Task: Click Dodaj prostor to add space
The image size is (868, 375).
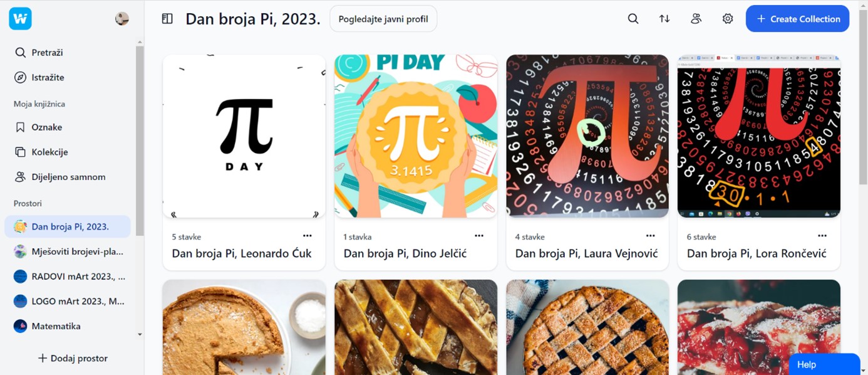Action: click(73, 358)
